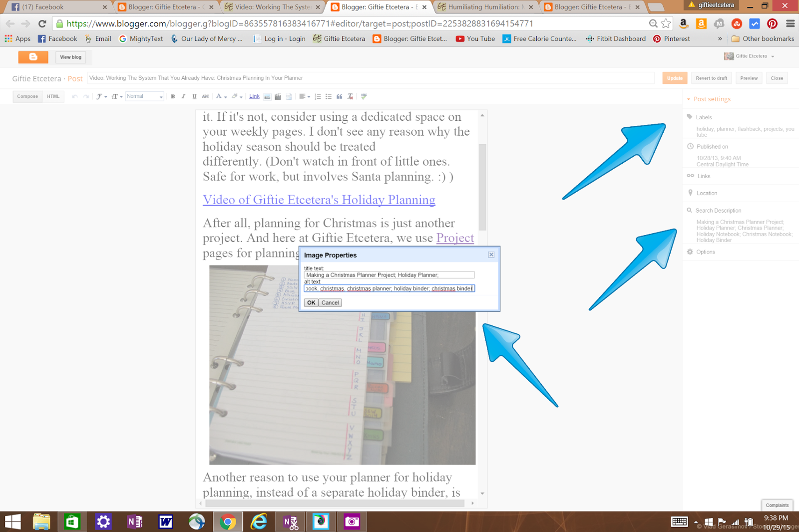This screenshot has width=799, height=532.
Task: Bookmark this page with the star icon
Action: (x=666, y=23)
